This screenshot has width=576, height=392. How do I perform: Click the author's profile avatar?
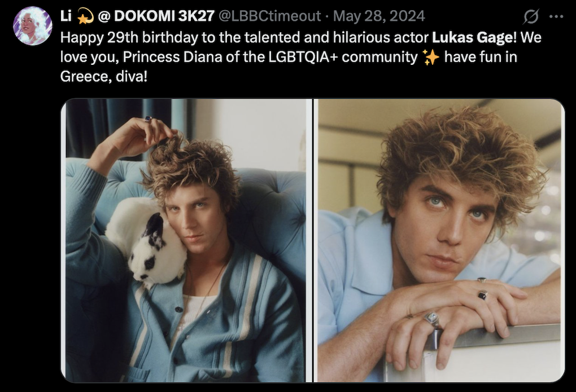click(32, 26)
